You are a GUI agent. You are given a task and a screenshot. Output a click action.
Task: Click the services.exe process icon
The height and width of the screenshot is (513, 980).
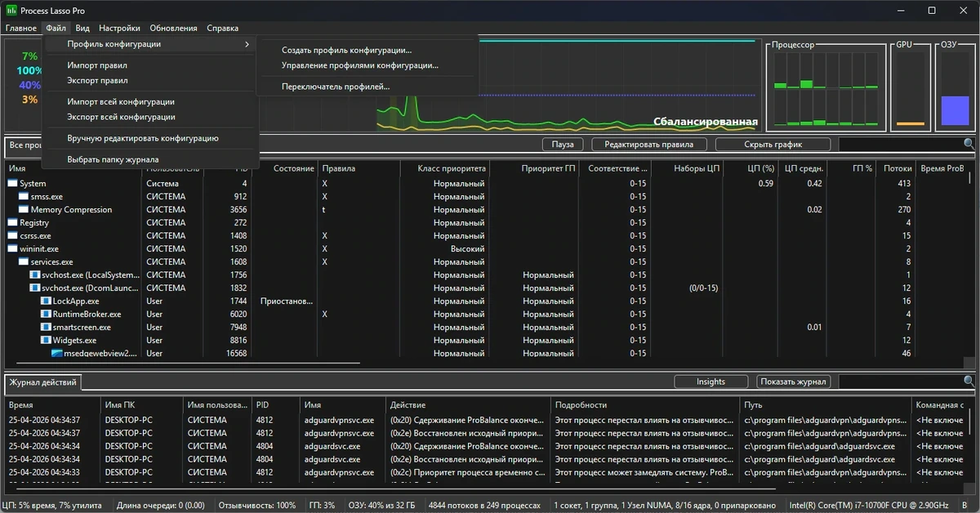pyautogui.click(x=24, y=262)
